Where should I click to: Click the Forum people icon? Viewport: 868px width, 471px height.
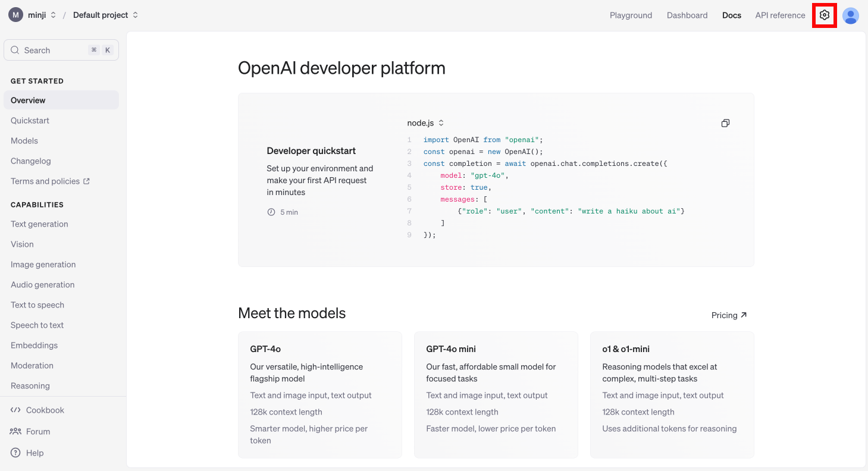(15, 431)
